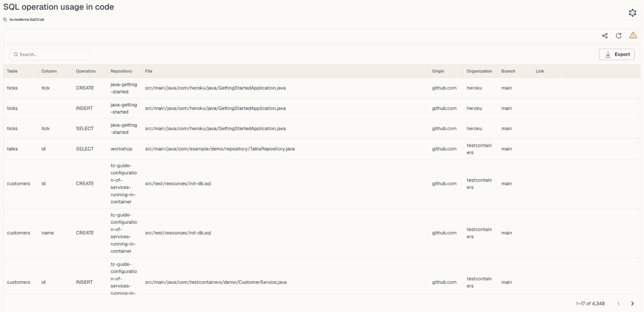Click SELECT operation in ticks tick row
Screen dimensions: 644x312
coord(85,128)
